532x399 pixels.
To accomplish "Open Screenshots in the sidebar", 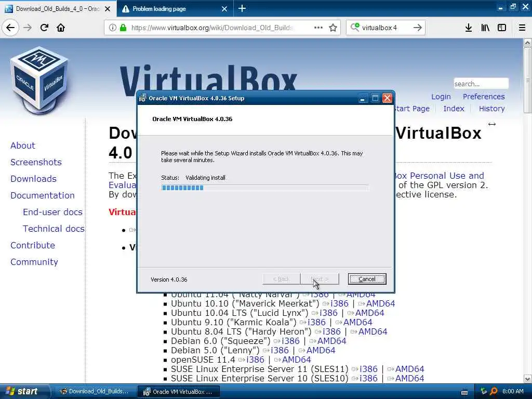I will 36,162.
